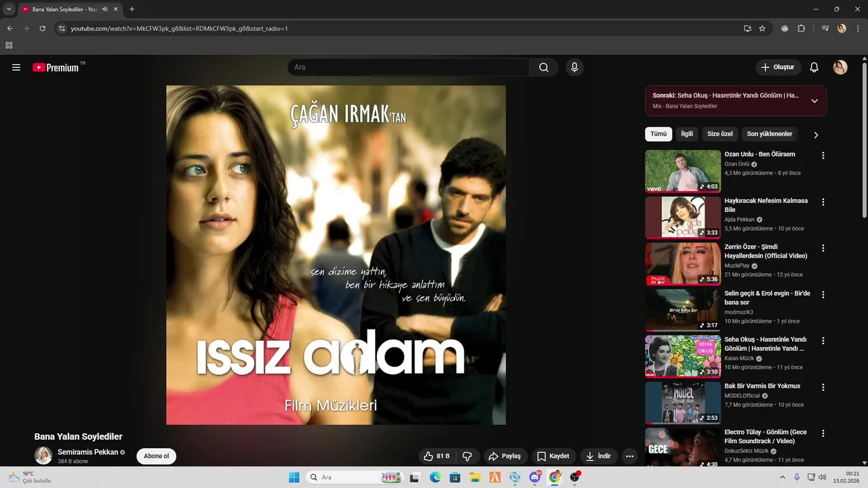Dislike the Bana Yalan Soylediler video
Viewport: 868px width, 488px height.
click(467, 456)
